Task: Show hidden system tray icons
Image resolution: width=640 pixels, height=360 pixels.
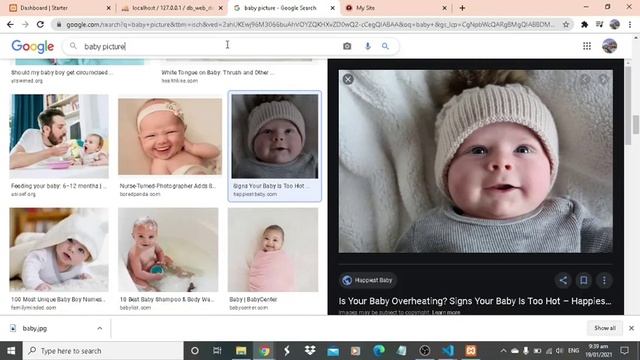Action: click(503, 351)
